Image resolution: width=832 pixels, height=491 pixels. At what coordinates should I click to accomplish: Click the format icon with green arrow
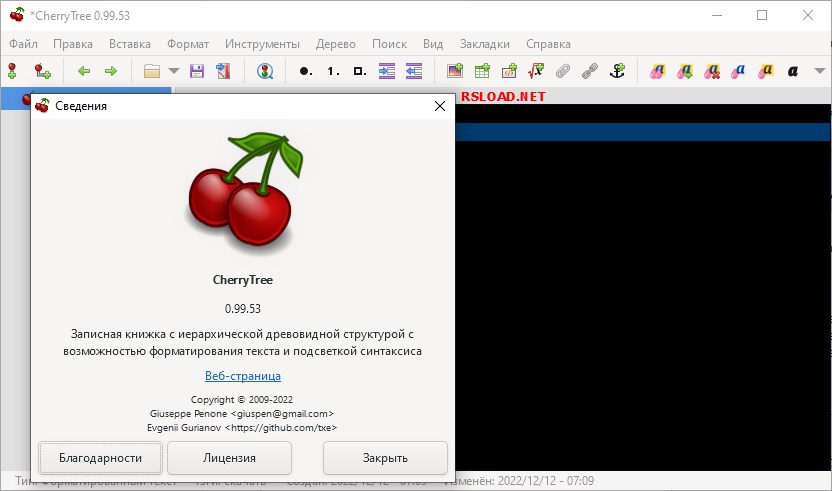(684, 71)
